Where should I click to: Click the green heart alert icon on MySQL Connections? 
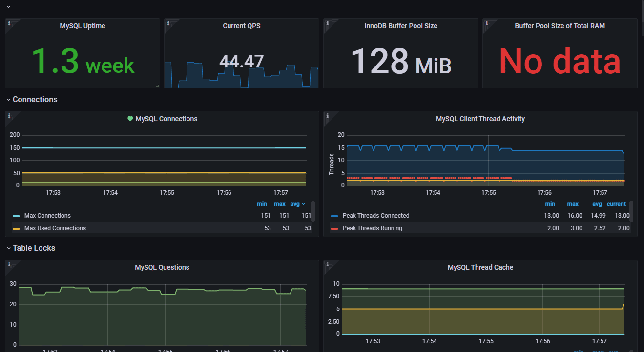pos(130,119)
